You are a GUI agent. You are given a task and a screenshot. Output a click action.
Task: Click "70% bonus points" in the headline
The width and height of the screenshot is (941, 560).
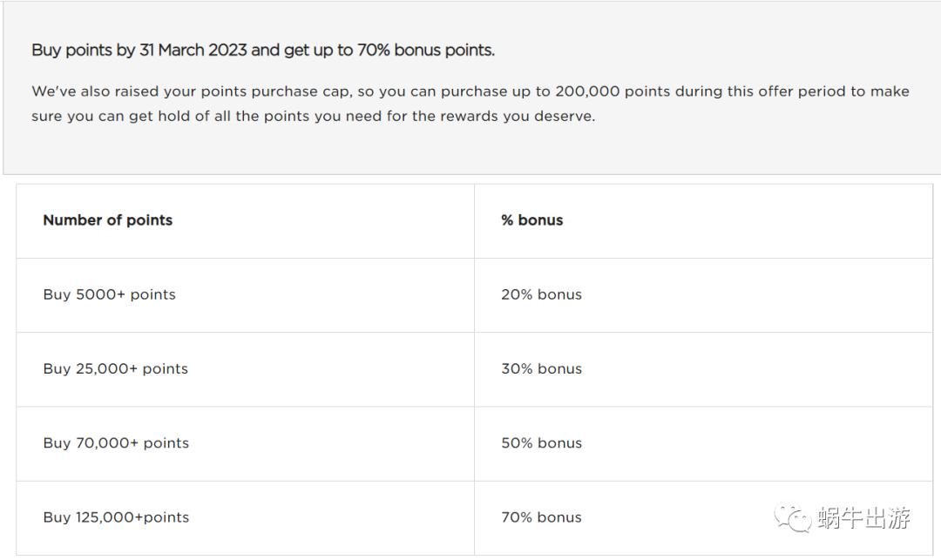425,51
